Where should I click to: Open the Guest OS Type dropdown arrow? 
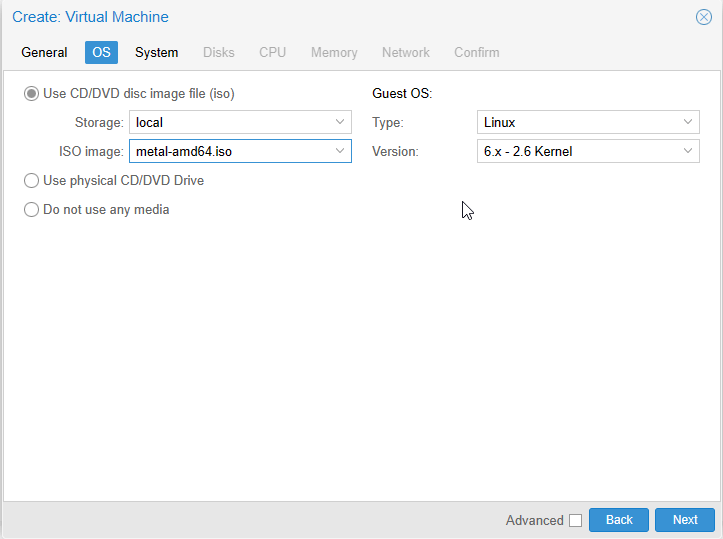[x=688, y=122]
